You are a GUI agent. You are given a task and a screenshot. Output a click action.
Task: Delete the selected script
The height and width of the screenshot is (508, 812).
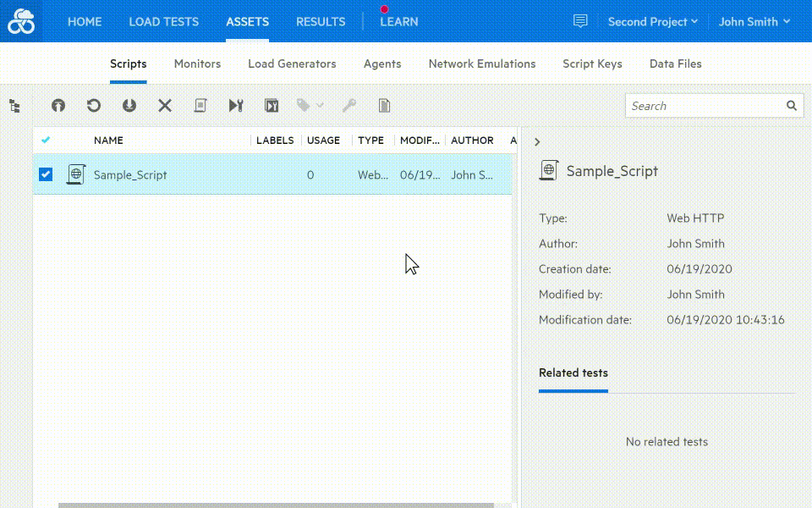(164, 105)
